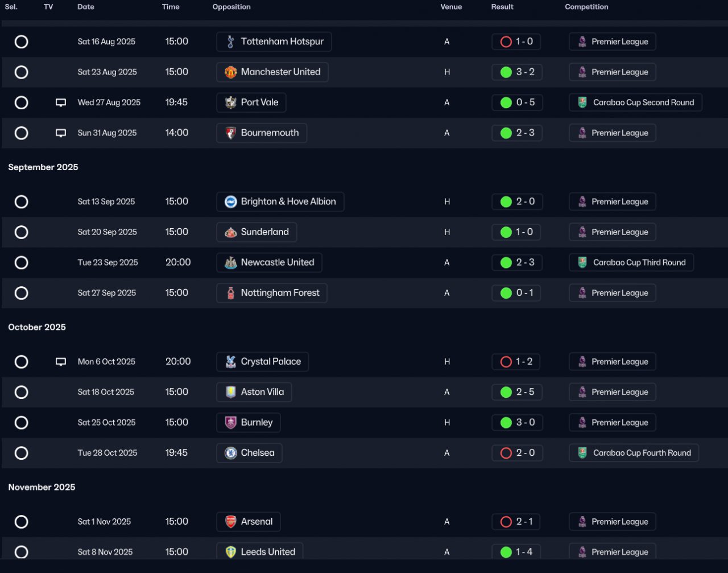
Task: Click the Competition column header
Action: pos(586,7)
